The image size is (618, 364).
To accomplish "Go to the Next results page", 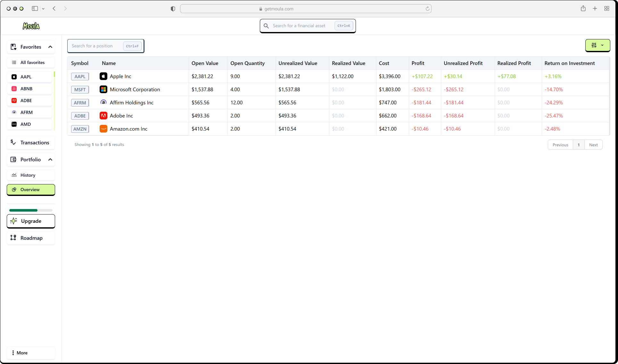I will pos(593,145).
